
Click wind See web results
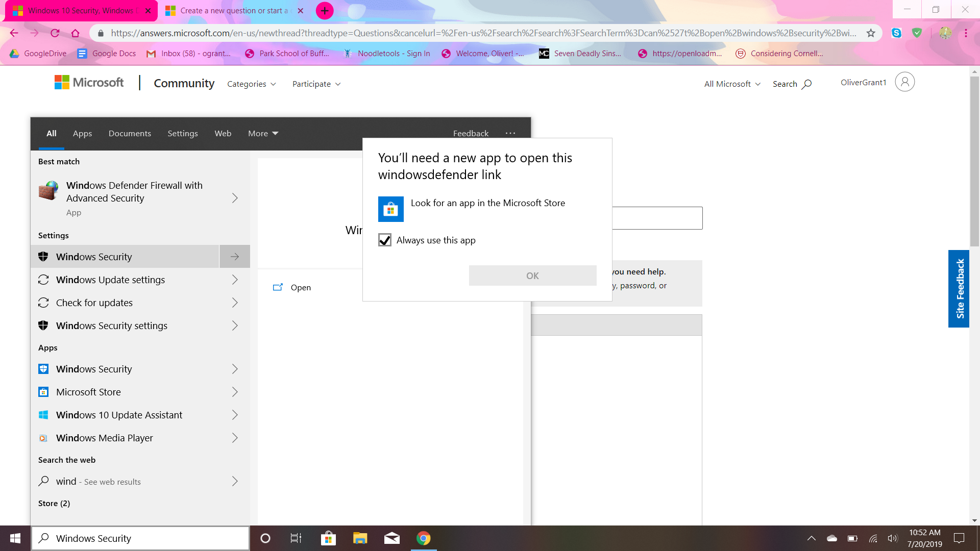point(125,481)
